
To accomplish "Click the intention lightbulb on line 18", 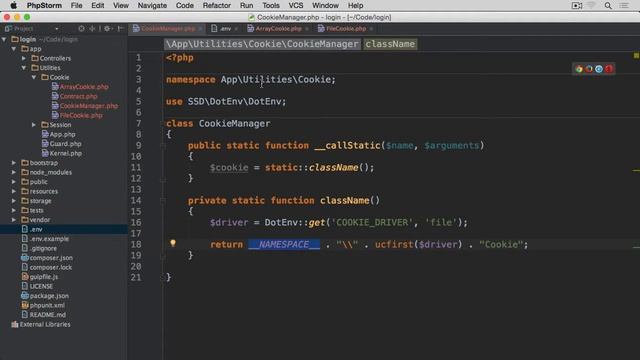I will click(173, 243).
